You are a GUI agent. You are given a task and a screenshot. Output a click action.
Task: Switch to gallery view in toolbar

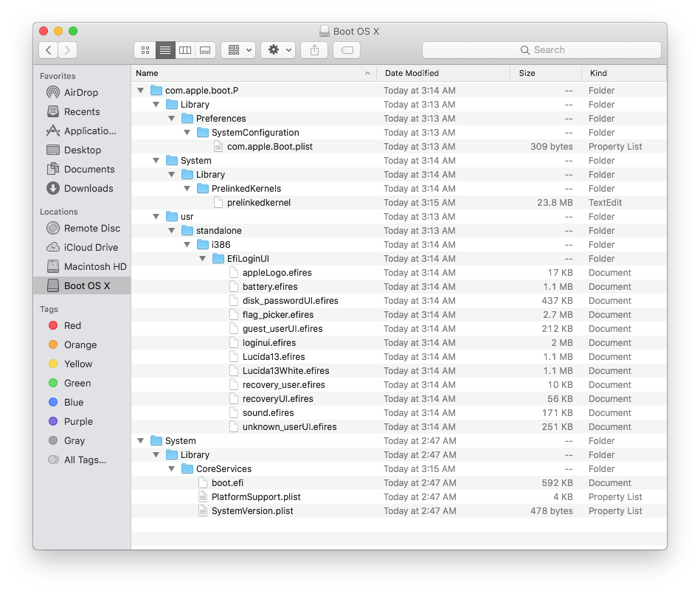pyautogui.click(x=205, y=50)
